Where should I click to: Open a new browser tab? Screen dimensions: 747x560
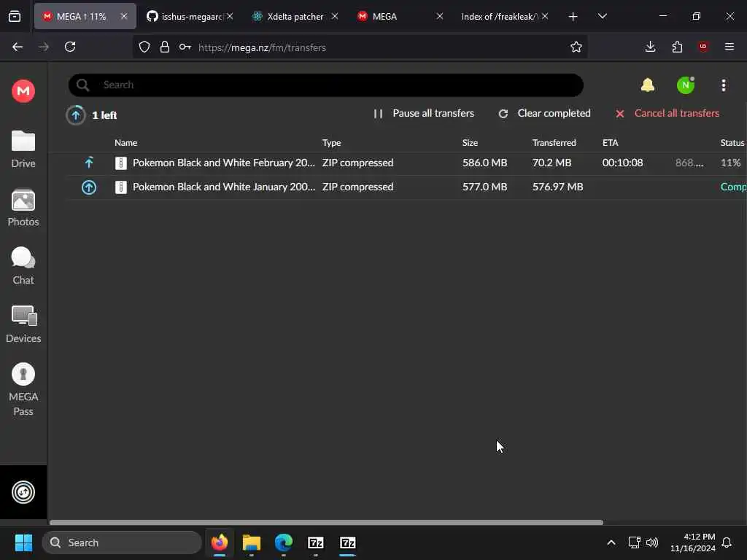click(x=573, y=17)
